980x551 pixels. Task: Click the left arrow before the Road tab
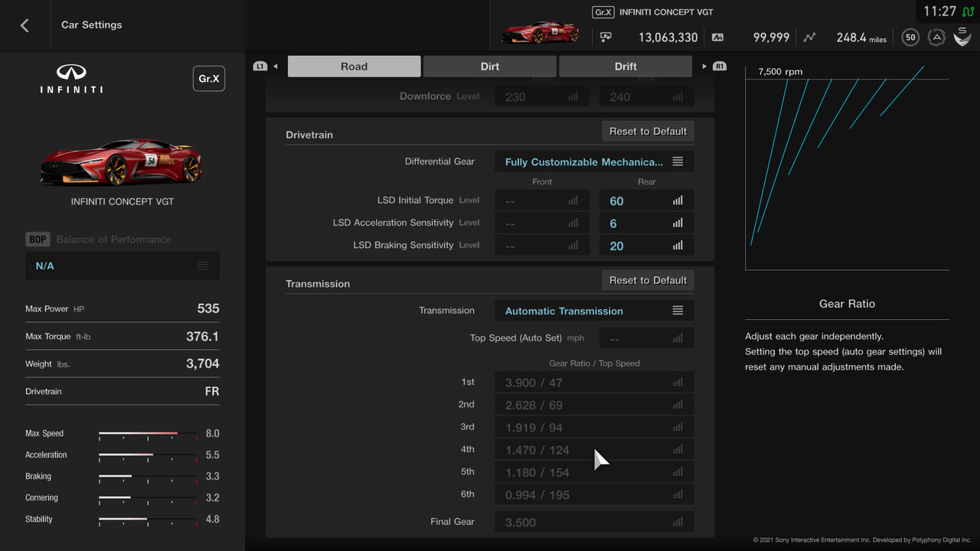(x=276, y=67)
